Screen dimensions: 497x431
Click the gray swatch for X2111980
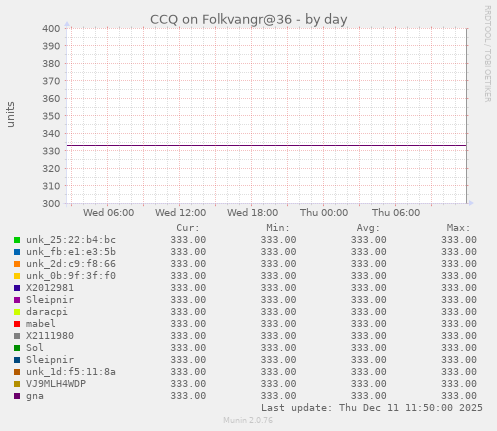17,336
